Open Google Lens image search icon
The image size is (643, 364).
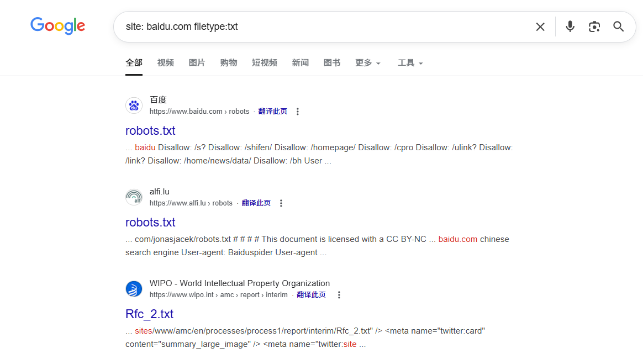point(594,27)
